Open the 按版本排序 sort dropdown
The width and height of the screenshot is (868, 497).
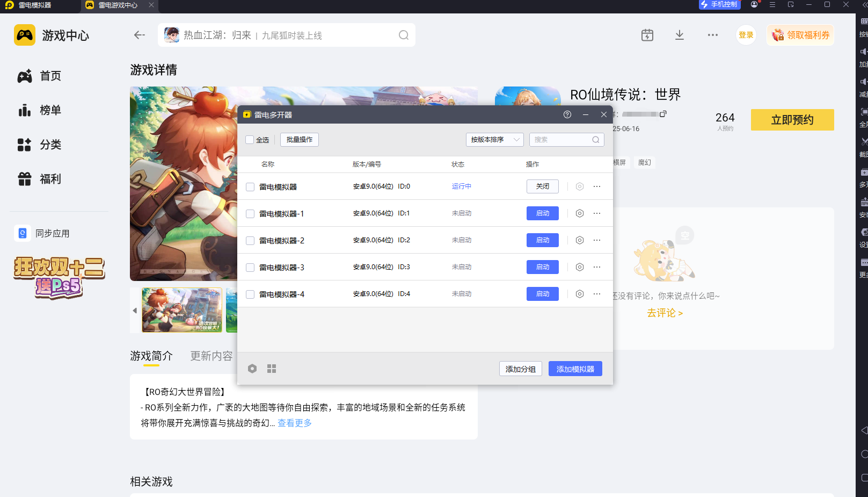[x=494, y=139]
